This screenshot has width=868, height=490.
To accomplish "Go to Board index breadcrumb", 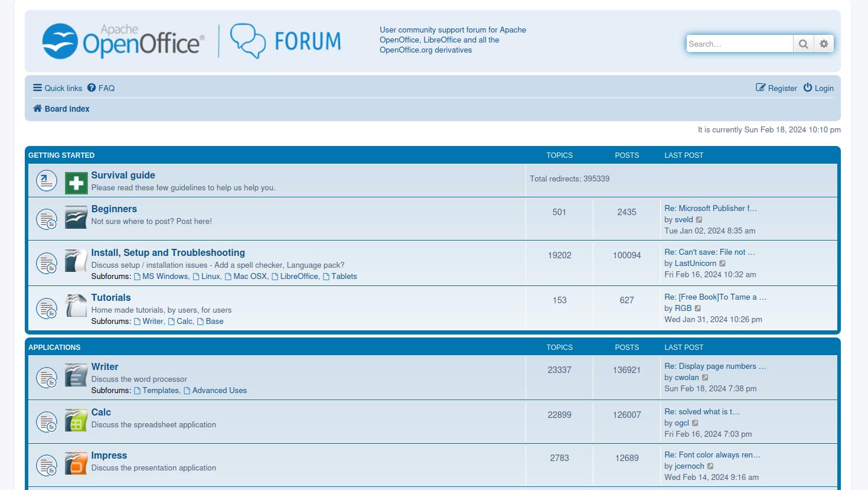I will 61,109.
